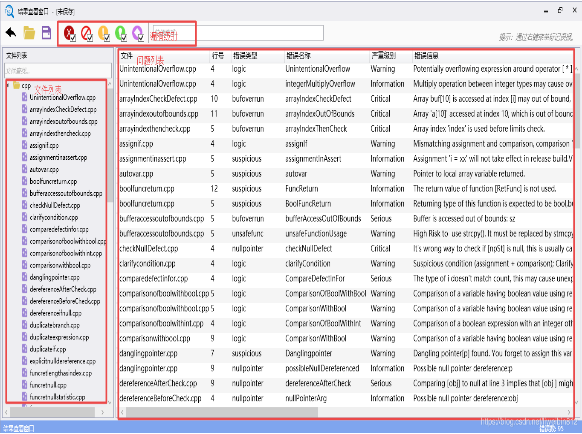Select danglingpointer.cpp in the file tree

click(x=54, y=277)
